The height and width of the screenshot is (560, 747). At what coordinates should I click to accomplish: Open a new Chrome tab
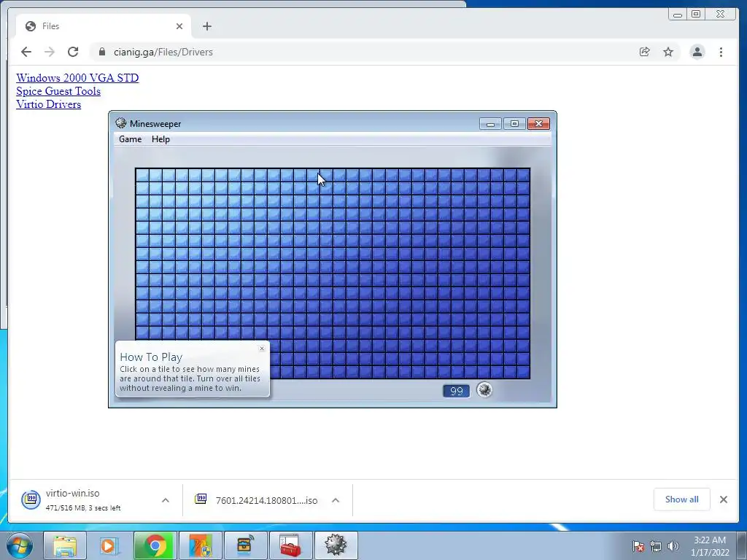pos(206,26)
